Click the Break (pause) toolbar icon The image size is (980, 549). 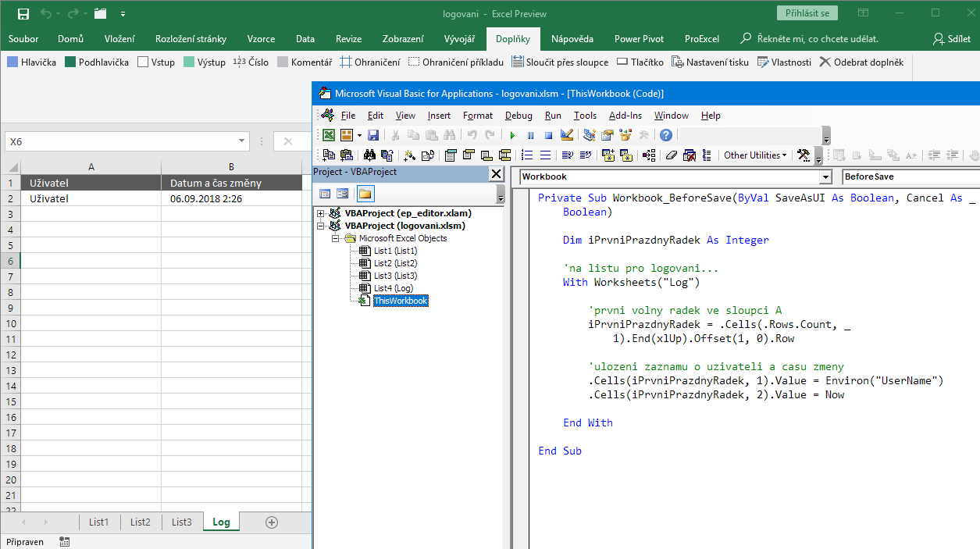pos(530,135)
